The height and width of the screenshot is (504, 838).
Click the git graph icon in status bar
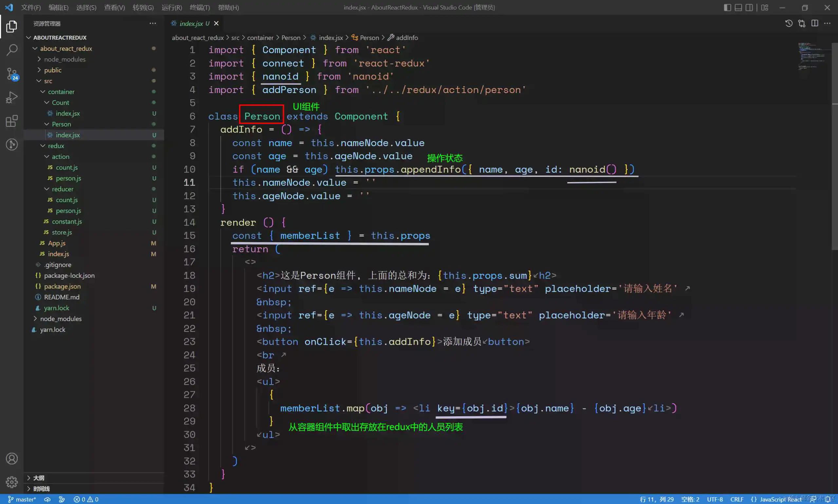[x=62, y=499]
